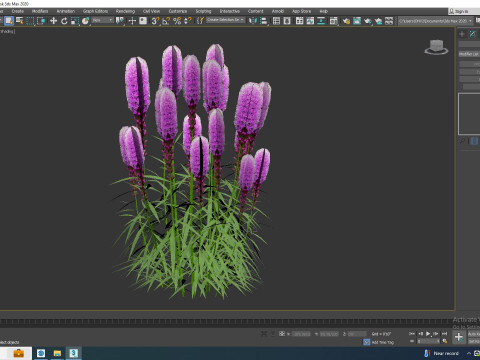Go to Start of animation
480x360 pixels.
coord(412,334)
